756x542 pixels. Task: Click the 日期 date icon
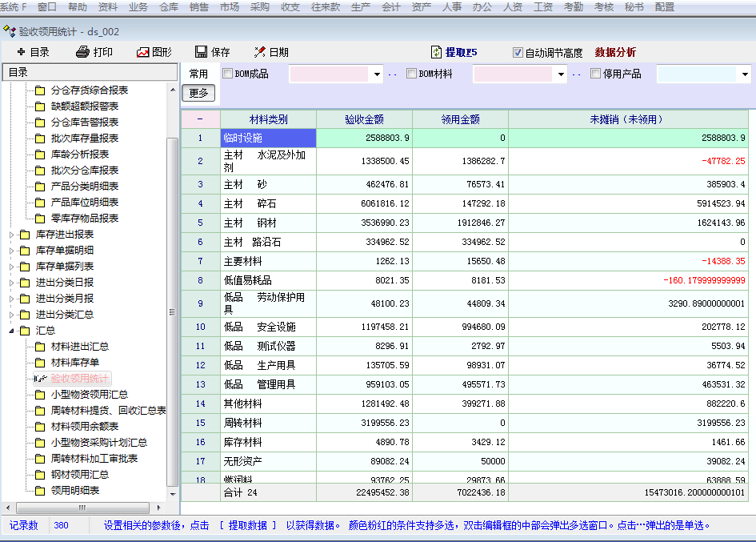click(259, 52)
